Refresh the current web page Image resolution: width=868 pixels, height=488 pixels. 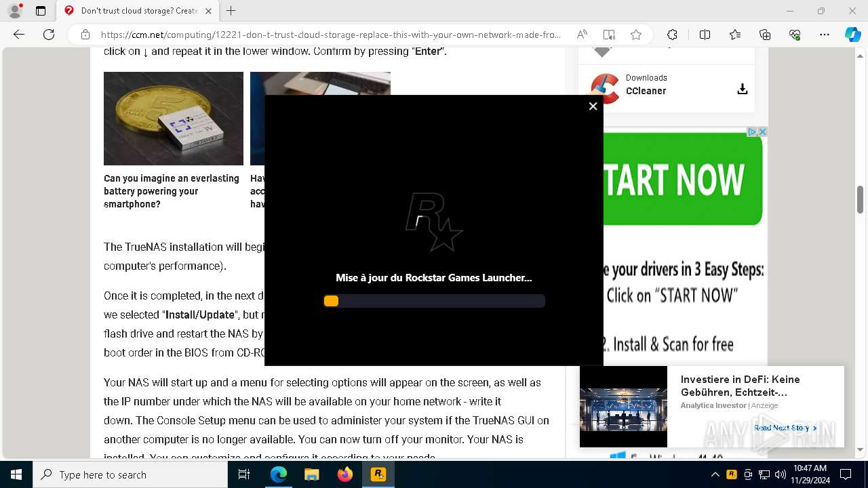coord(49,35)
